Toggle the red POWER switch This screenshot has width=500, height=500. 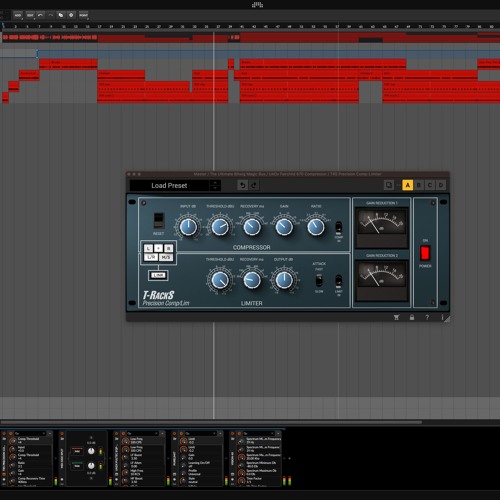(425, 253)
